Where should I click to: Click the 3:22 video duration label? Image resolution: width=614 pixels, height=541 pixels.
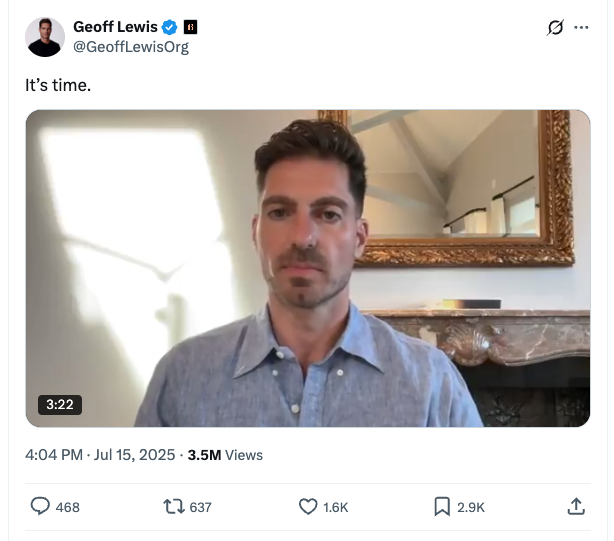pyautogui.click(x=60, y=405)
